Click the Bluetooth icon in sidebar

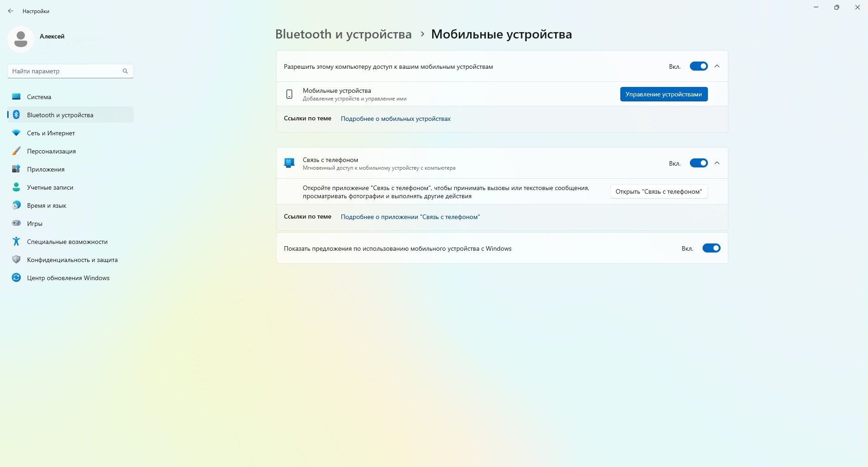point(16,115)
